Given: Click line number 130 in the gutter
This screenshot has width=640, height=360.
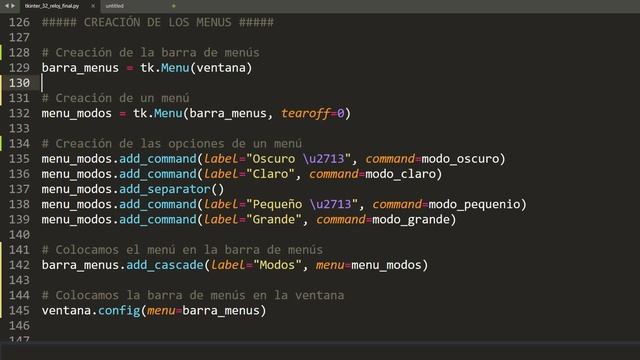Looking at the screenshot, I should pos(19,83).
